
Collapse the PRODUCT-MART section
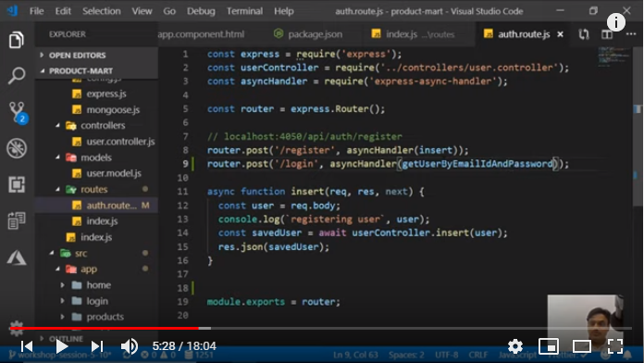[x=80, y=70]
